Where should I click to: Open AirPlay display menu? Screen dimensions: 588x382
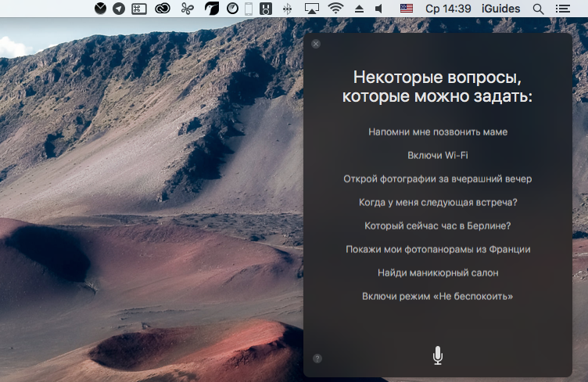(311, 9)
